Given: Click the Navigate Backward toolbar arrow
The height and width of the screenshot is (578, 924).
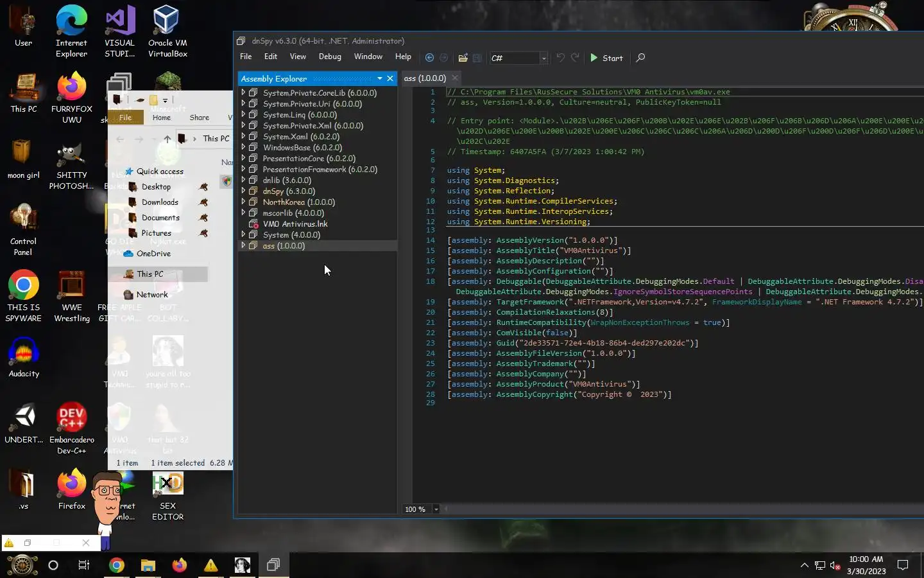Looking at the screenshot, I should point(429,58).
